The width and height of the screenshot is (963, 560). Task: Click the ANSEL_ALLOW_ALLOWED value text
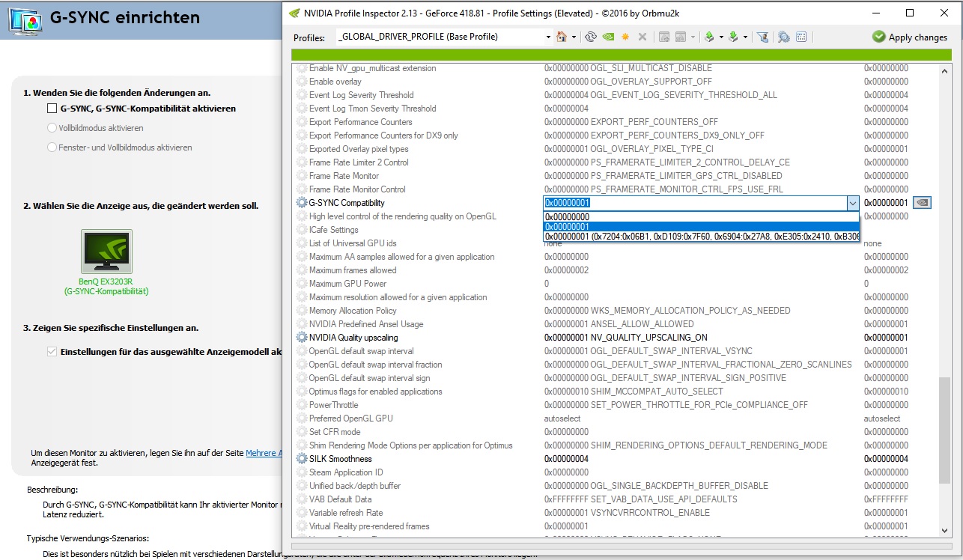642,324
